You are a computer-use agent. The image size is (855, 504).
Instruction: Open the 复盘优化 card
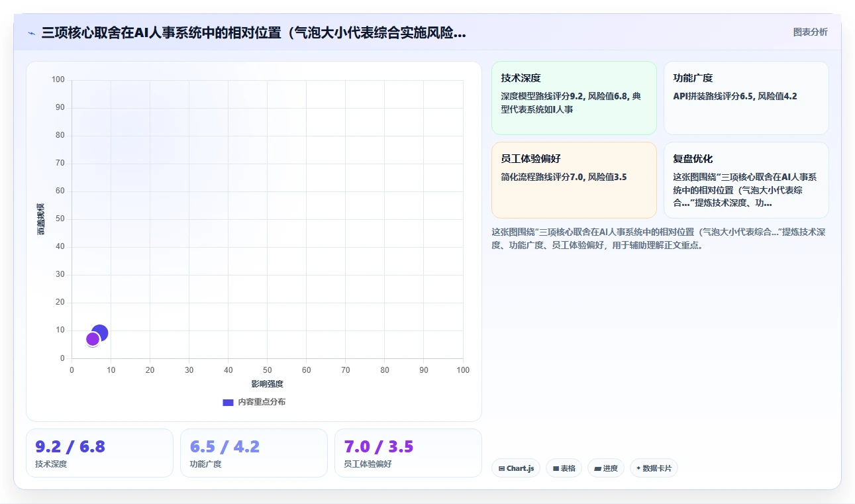point(746,180)
